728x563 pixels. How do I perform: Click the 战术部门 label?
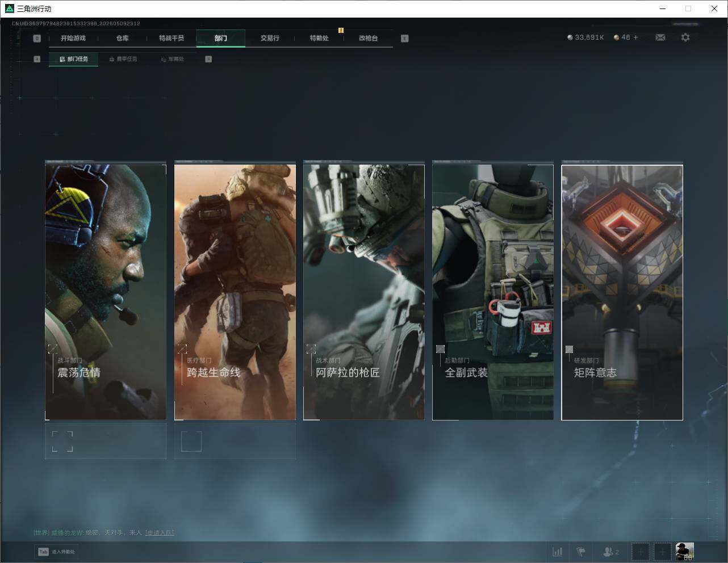pyautogui.click(x=328, y=360)
